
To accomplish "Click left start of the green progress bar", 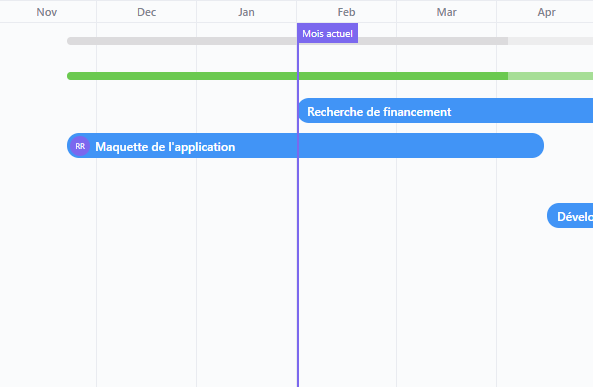I will pos(69,76).
